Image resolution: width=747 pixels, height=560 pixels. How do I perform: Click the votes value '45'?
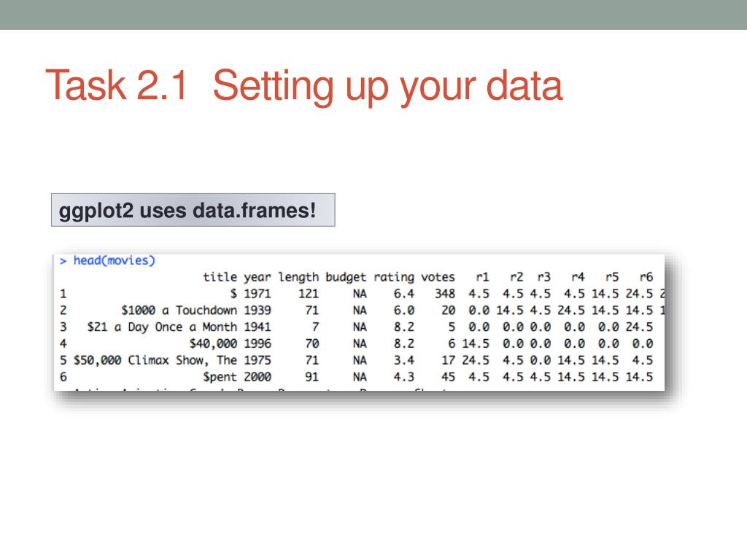coord(449,377)
